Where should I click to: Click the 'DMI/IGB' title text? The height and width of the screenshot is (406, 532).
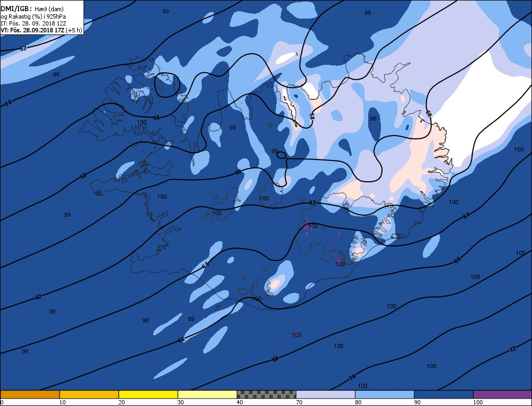(x=16, y=9)
